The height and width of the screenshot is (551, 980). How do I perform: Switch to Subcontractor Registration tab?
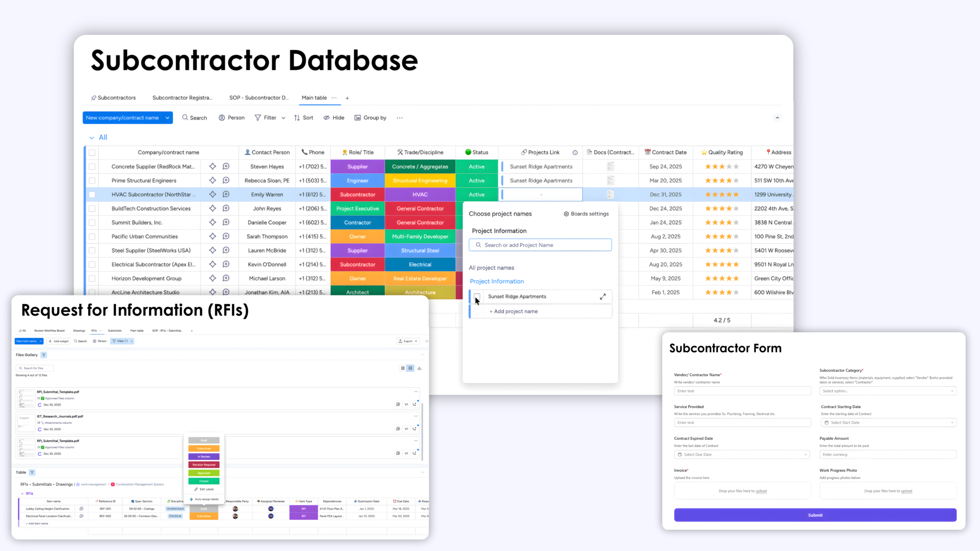(x=182, y=98)
